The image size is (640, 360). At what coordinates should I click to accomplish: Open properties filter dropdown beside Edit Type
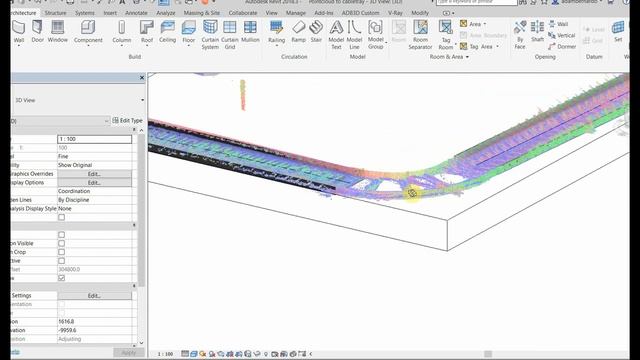[x=107, y=121]
